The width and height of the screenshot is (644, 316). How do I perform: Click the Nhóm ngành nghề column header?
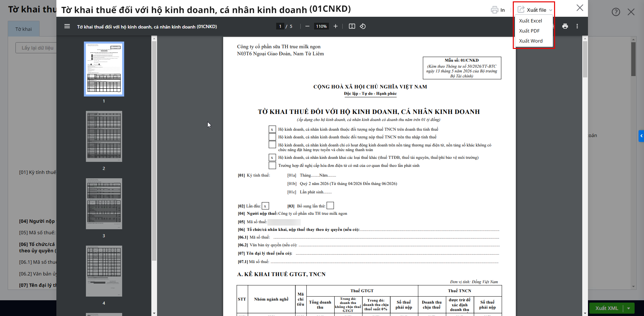pos(271,299)
